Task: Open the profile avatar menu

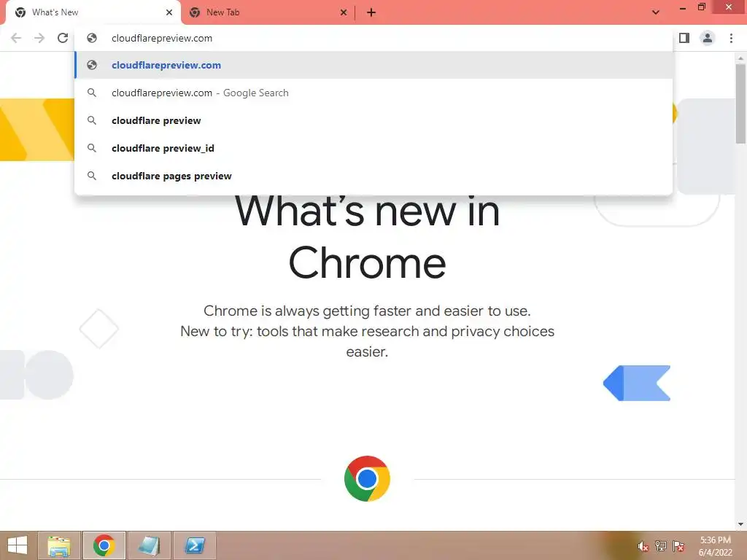Action: 708,38
